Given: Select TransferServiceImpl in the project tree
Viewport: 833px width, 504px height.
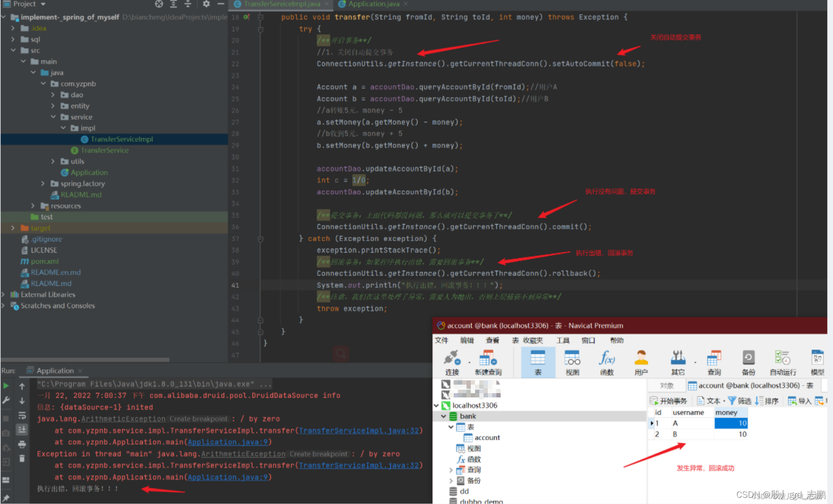Looking at the screenshot, I should (122, 139).
